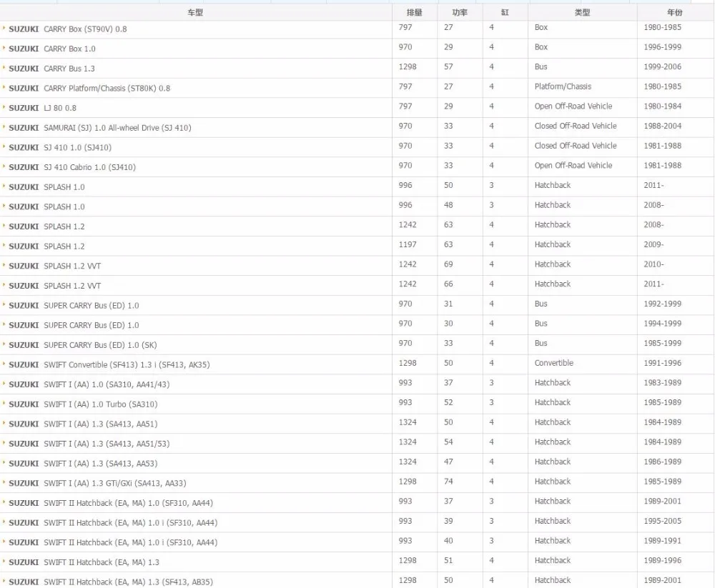The width and height of the screenshot is (715, 588).
Task: Sort by the 缸 column header
Action: point(505,12)
